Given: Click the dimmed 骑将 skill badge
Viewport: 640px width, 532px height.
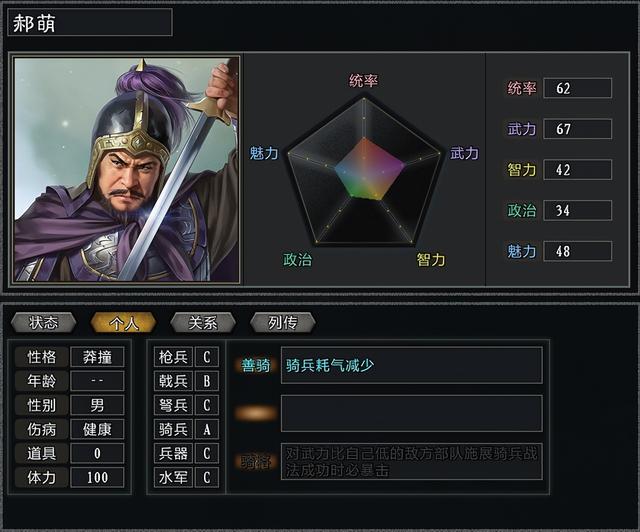Looking at the screenshot, I should (255, 461).
